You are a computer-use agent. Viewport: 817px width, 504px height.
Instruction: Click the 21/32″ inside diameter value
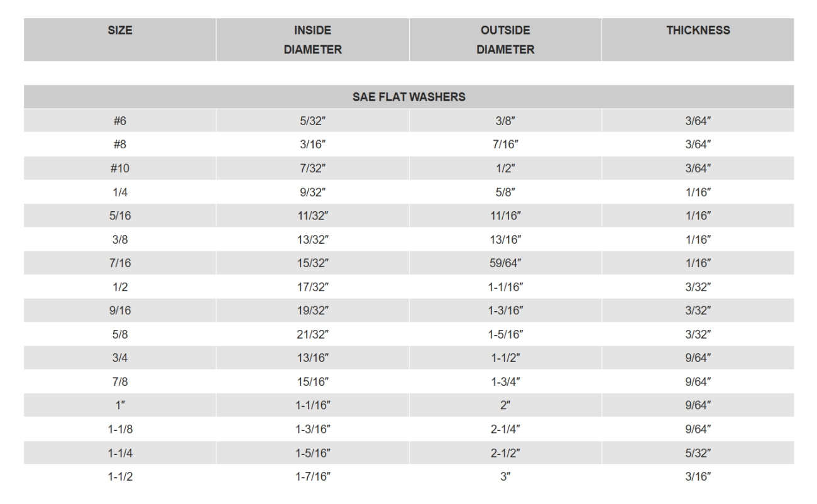[312, 334]
